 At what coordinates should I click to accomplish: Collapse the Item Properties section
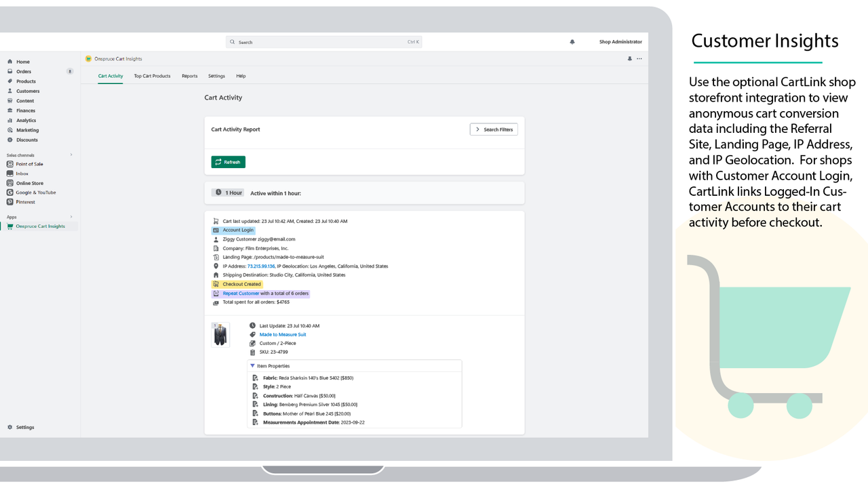[x=253, y=366]
